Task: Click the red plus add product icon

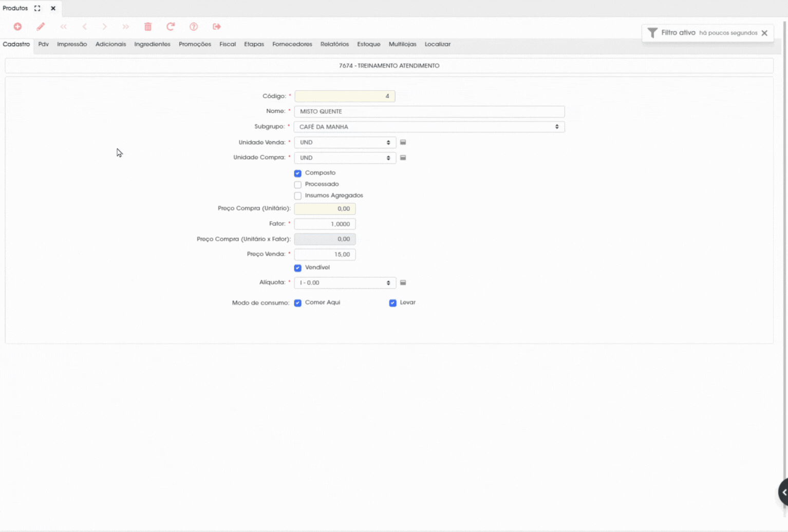Action: 17,27
